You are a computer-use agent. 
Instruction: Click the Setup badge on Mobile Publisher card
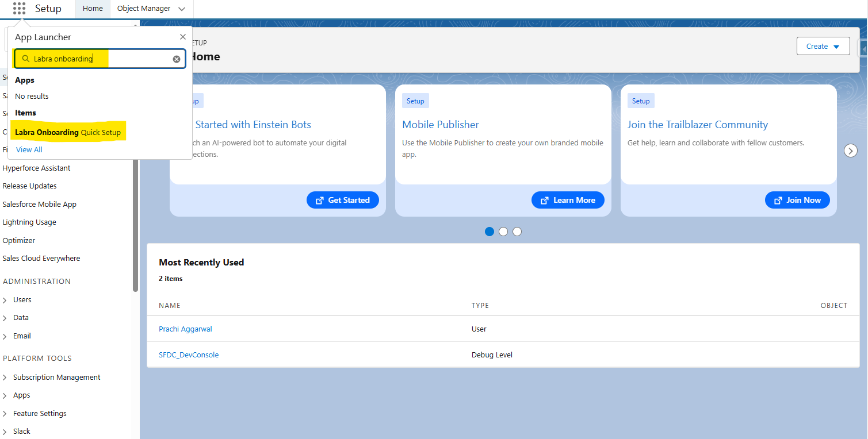tap(415, 101)
